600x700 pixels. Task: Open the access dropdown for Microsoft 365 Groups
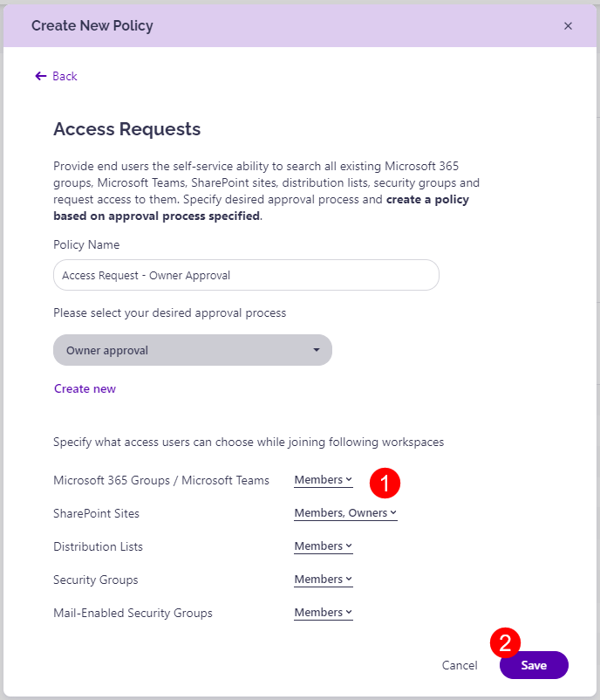pyautogui.click(x=323, y=479)
